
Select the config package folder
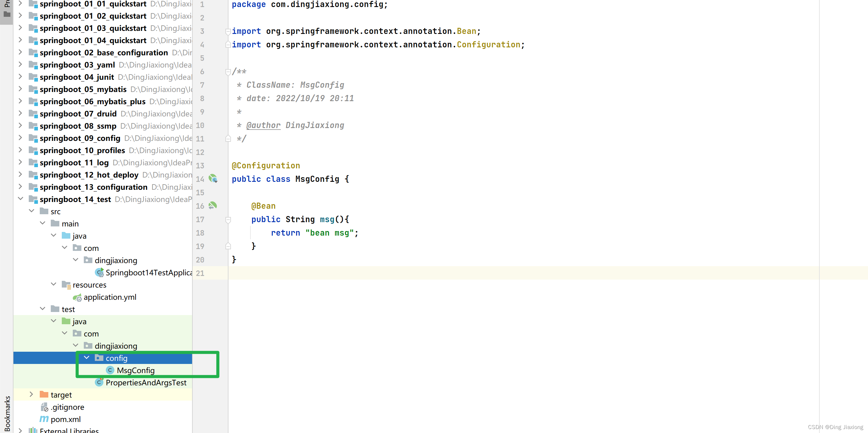[116, 358]
